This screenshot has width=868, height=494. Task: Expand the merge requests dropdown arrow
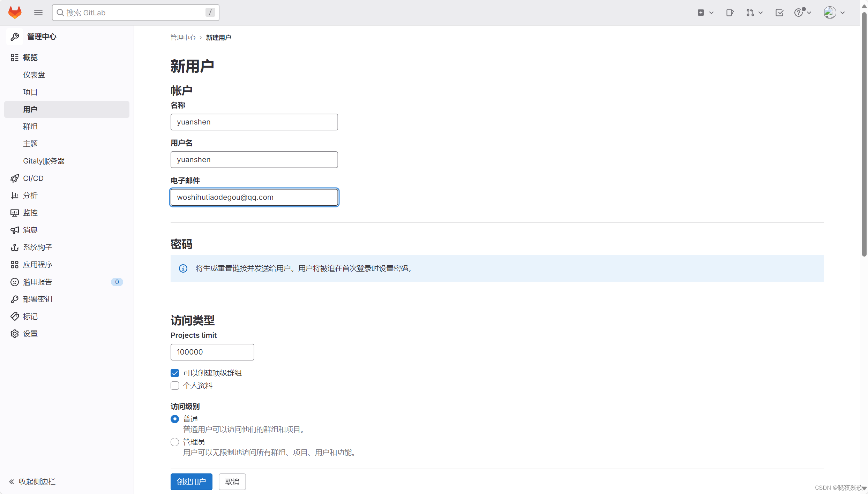point(761,13)
